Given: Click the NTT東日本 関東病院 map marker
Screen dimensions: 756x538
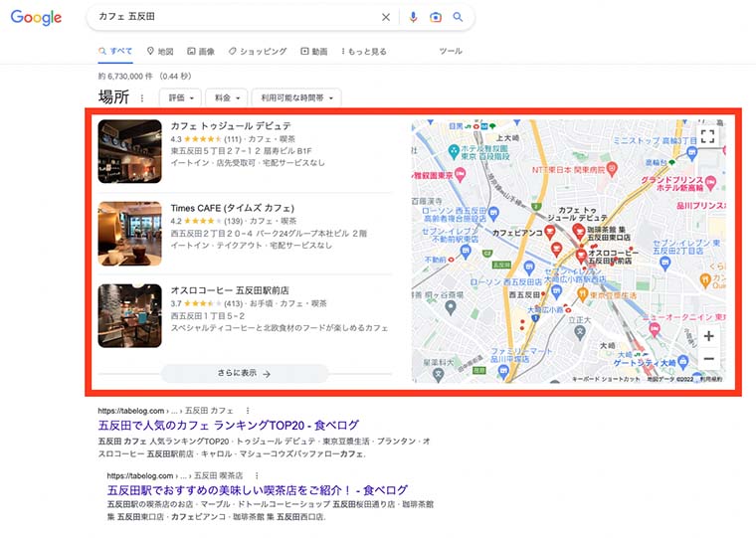Looking at the screenshot, I should point(612,169).
